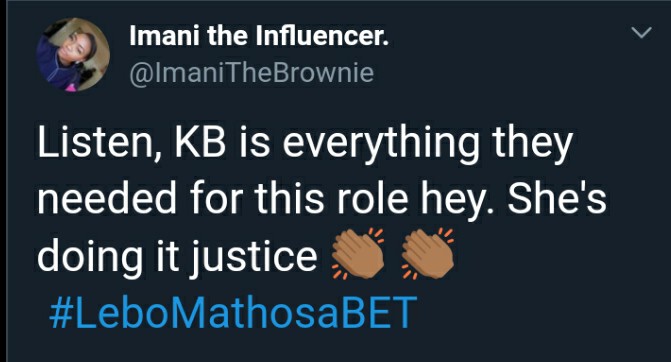Click the word "is" after KB

coord(254,143)
